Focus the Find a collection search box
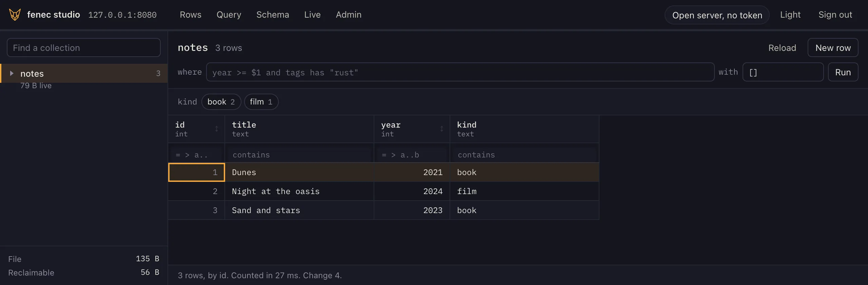Viewport: 868px width, 285px height. pyautogui.click(x=84, y=48)
